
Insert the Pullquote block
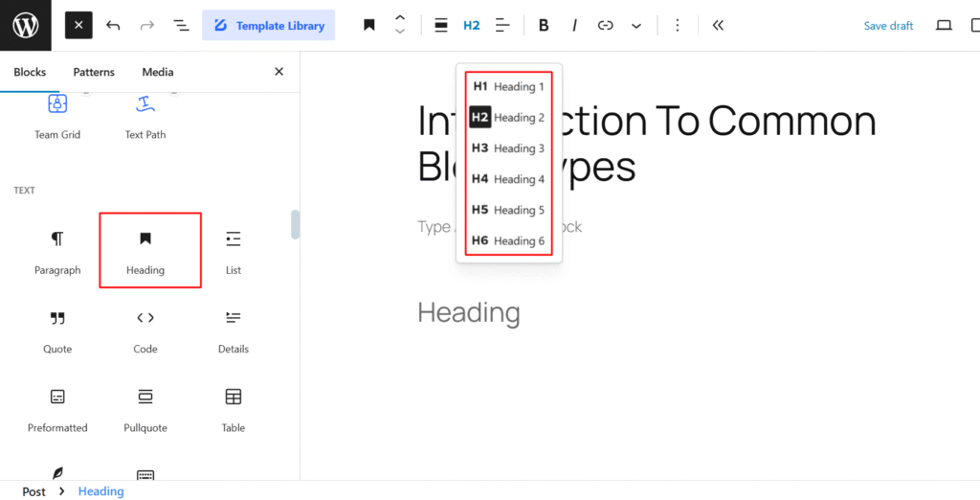click(145, 409)
